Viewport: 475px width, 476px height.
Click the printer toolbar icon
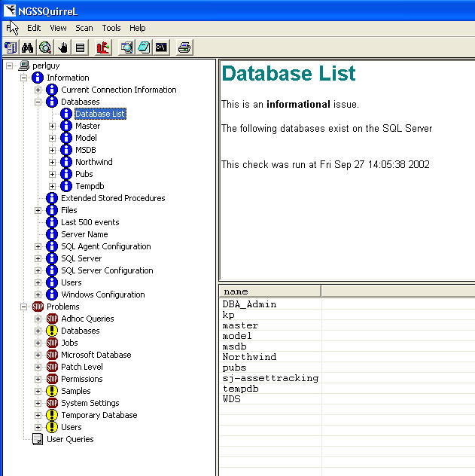point(184,47)
